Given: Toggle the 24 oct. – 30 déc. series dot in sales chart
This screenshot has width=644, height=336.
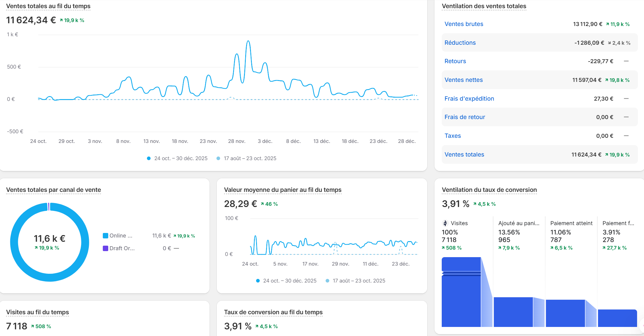Looking at the screenshot, I should pos(149,158).
